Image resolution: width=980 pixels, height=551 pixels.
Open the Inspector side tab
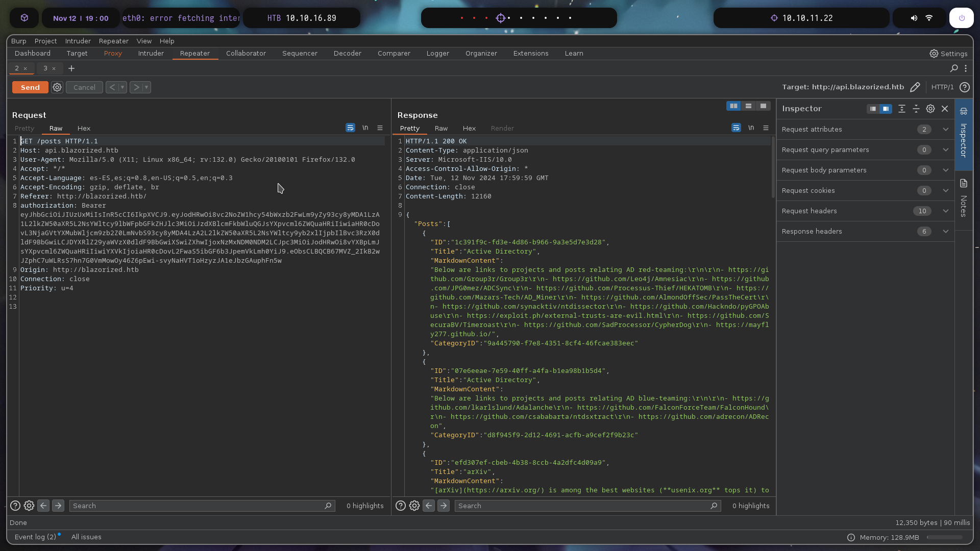tap(964, 134)
